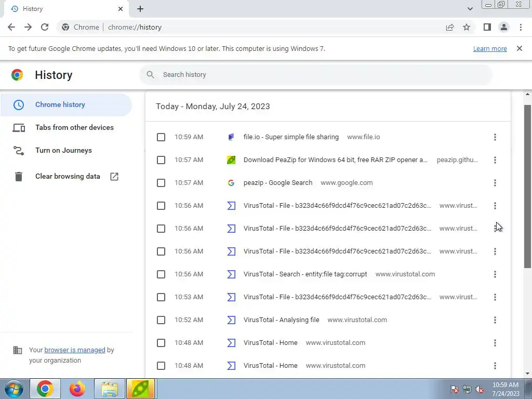Click the taskbar clock showing 10:59 AM
The image size is (532, 399).
[x=506, y=389]
